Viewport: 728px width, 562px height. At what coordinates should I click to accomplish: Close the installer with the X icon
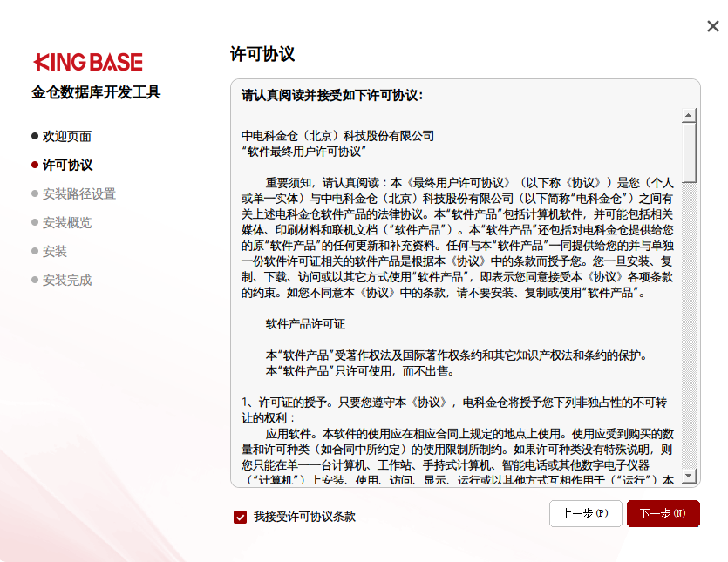pos(712,26)
